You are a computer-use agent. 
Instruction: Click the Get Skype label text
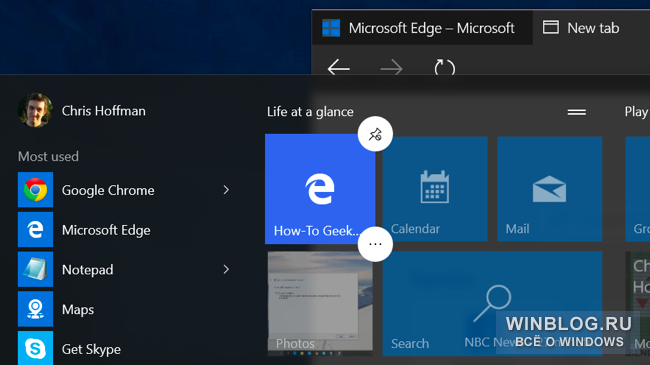91,349
